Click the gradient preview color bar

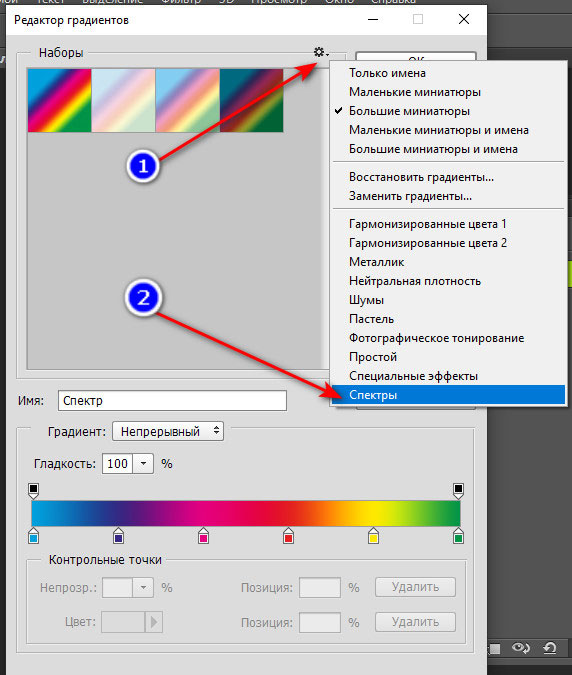click(x=246, y=513)
